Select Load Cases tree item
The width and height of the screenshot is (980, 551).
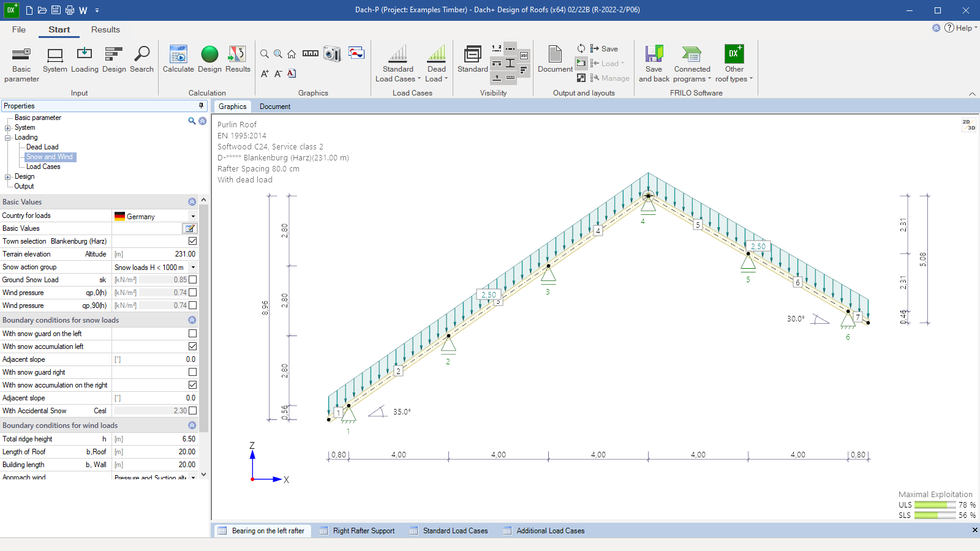click(43, 167)
